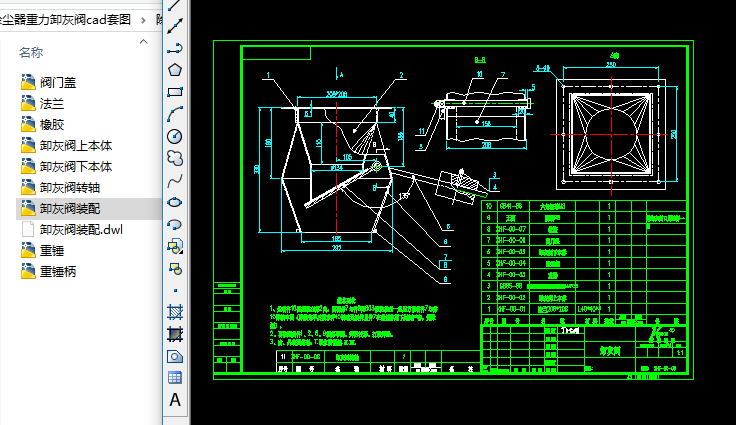The width and height of the screenshot is (736, 425).
Task: Select the 卸灰阀装配.dwl file
Action: (72, 230)
